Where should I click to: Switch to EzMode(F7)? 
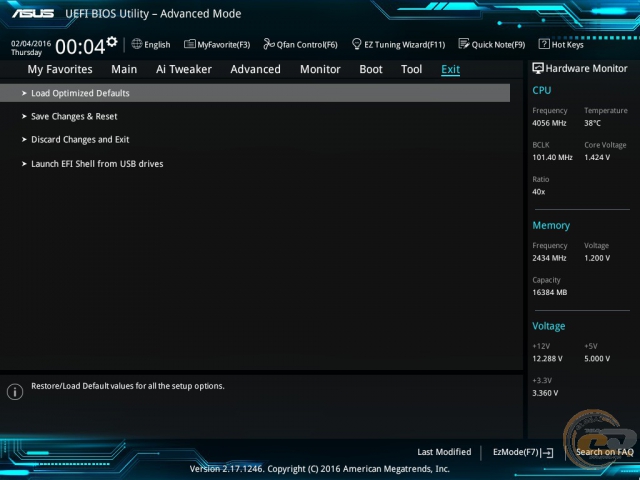(x=516, y=452)
